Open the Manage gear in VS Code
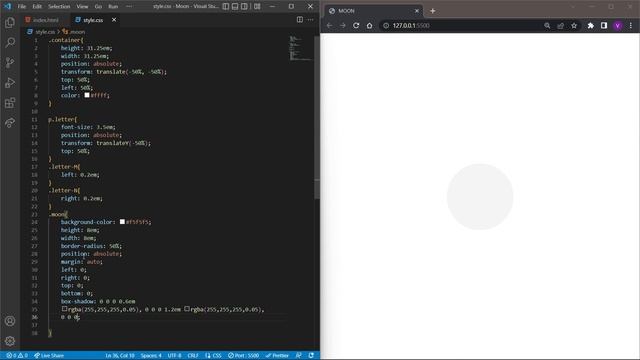Viewport: 640px width, 360px height. [10, 341]
